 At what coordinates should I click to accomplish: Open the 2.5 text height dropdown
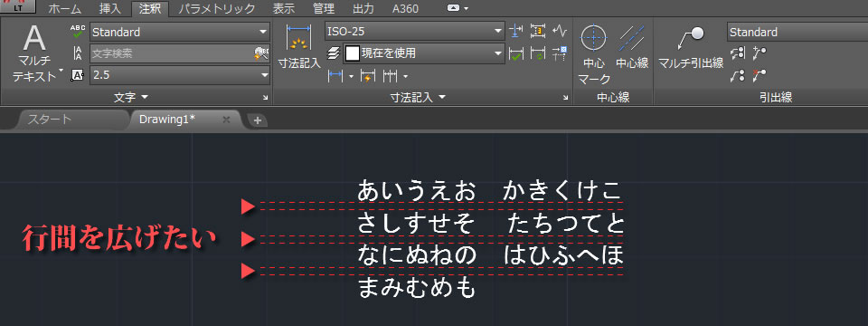pos(180,75)
